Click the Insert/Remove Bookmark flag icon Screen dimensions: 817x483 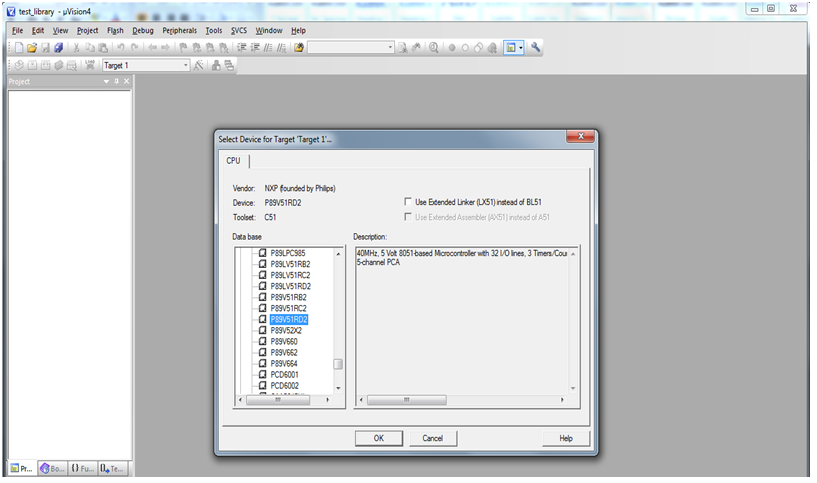[x=183, y=48]
